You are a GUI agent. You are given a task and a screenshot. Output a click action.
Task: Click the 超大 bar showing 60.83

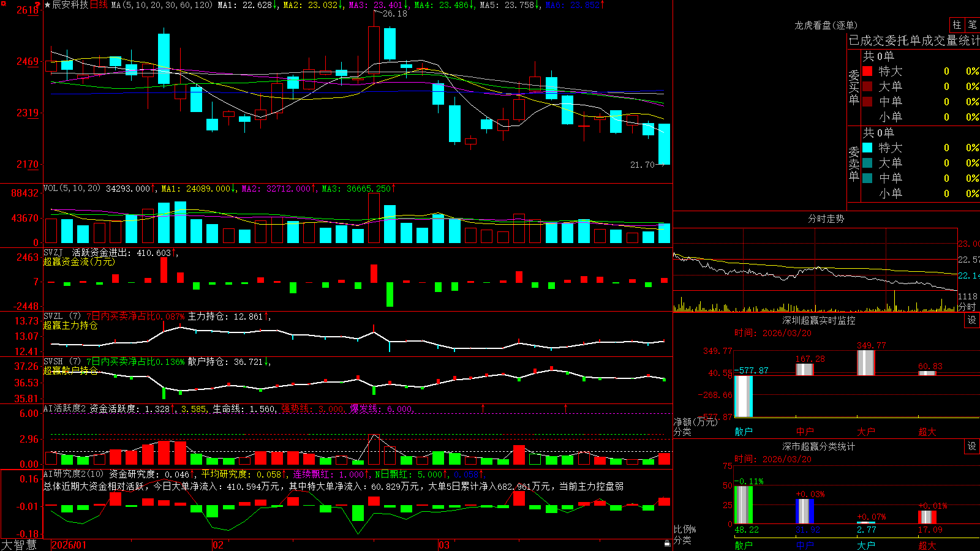tap(927, 373)
